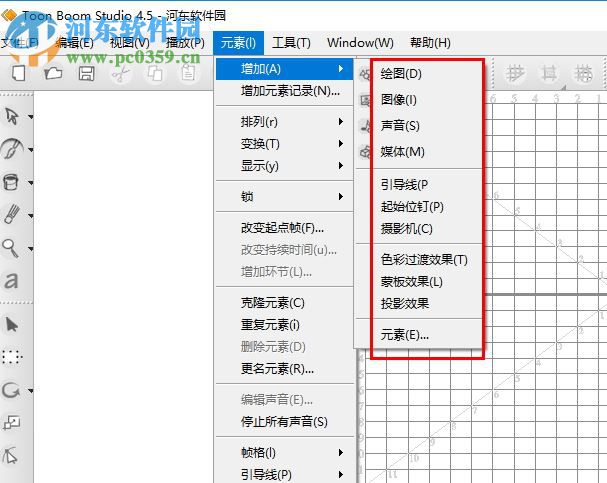Choose 改变起点帧(F)... menu item

285,228
